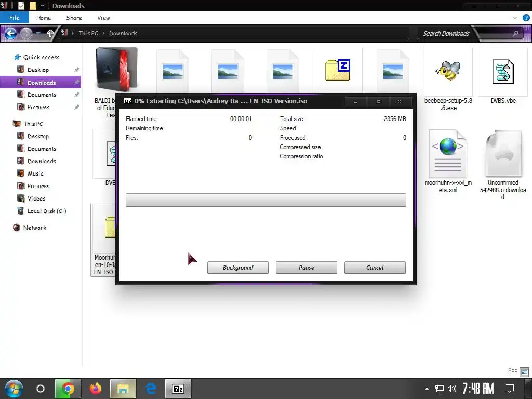Expand the ribbon chevron
This screenshot has width=532, height=399.
(515, 18)
